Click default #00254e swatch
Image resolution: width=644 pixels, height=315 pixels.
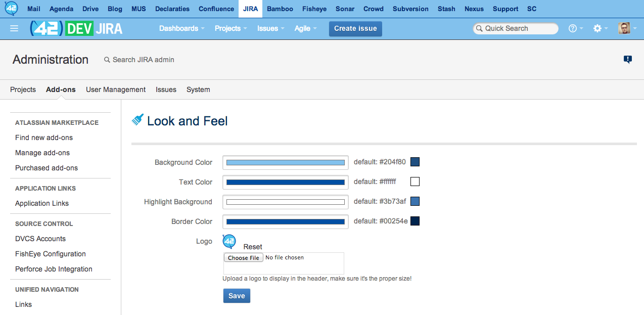pyautogui.click(x=415, y=221)
